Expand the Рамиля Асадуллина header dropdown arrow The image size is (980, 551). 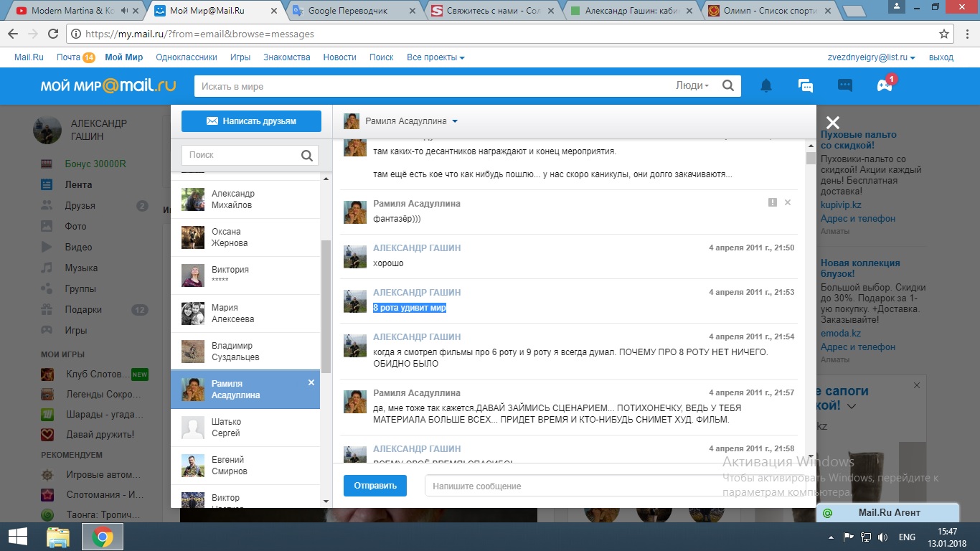coord(455,121)
